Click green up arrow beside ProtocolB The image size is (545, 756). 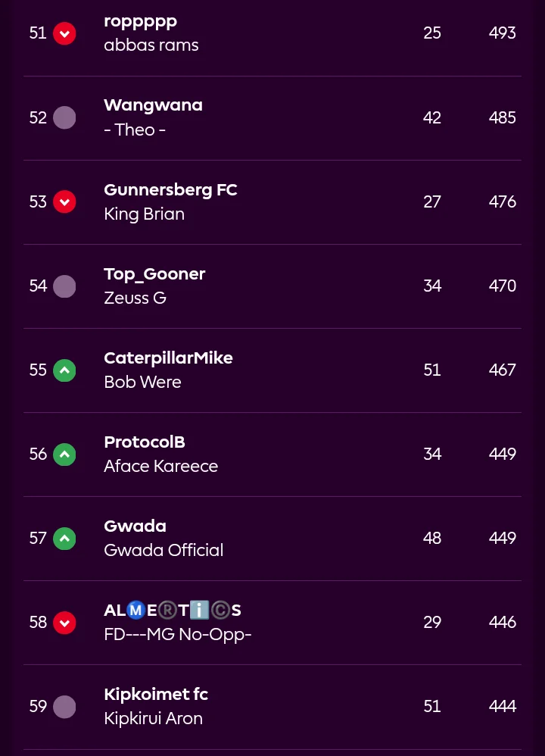coord(64,454)
